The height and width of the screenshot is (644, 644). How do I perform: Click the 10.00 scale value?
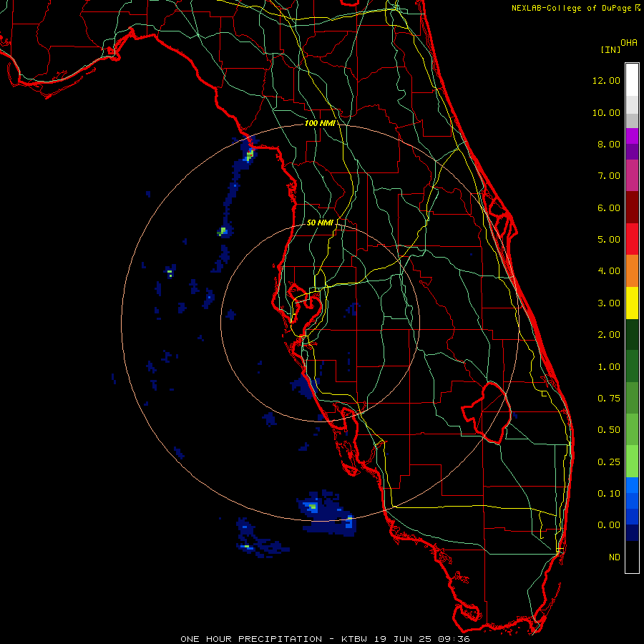pos(606,112)
